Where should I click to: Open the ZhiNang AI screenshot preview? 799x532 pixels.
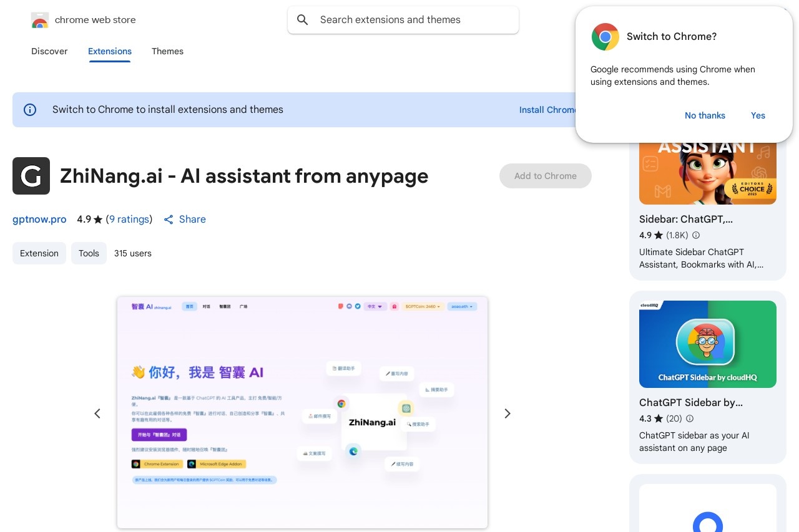(302, 412)
